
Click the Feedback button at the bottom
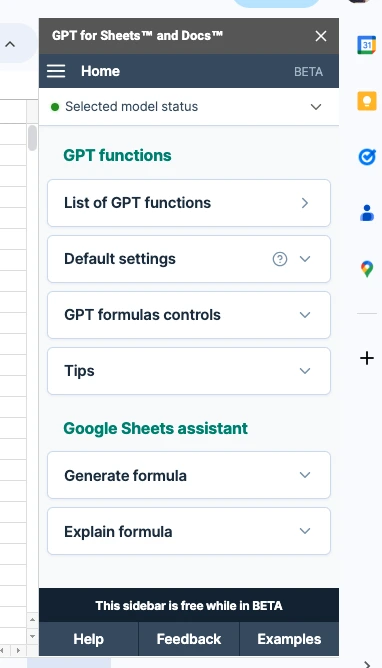point(189,639)
